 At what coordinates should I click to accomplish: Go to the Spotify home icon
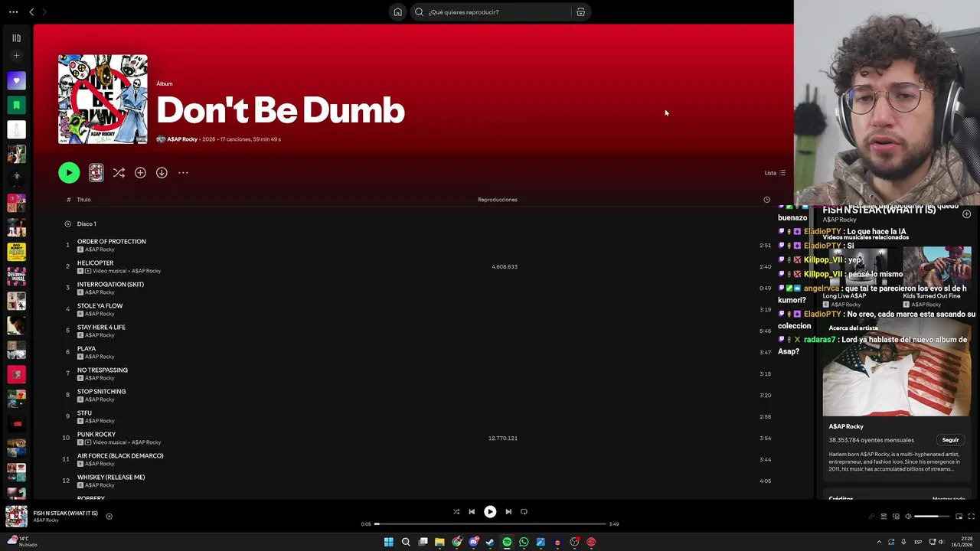[397, 11]
